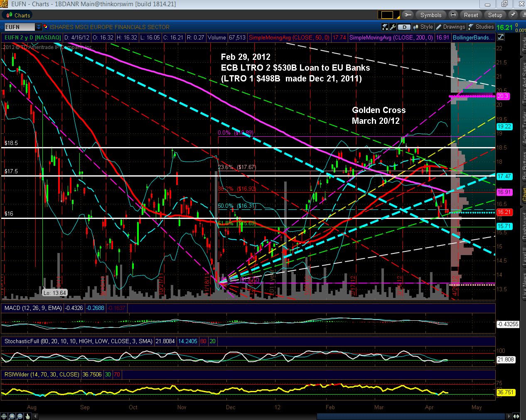Open the Trade side tab
This screenshot has height=420, width=526.
[524, 45]
